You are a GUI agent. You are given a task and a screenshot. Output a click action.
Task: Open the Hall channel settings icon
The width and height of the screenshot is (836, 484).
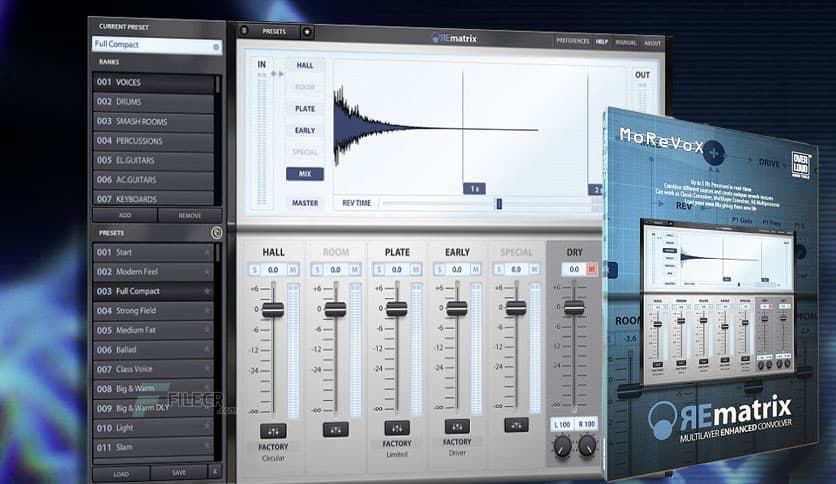click(x=273, y=431)
